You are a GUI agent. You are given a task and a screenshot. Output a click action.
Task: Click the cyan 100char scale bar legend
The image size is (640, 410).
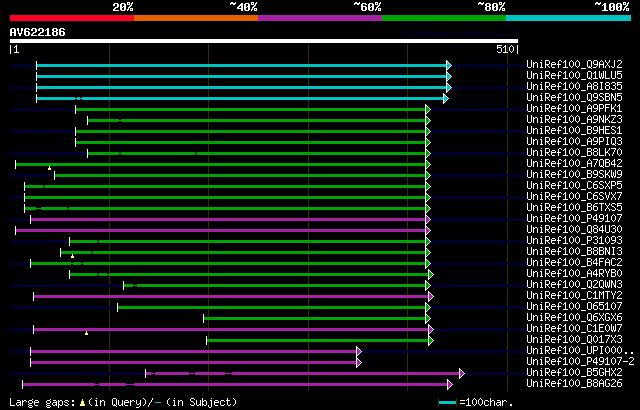[x=447, y=403]
